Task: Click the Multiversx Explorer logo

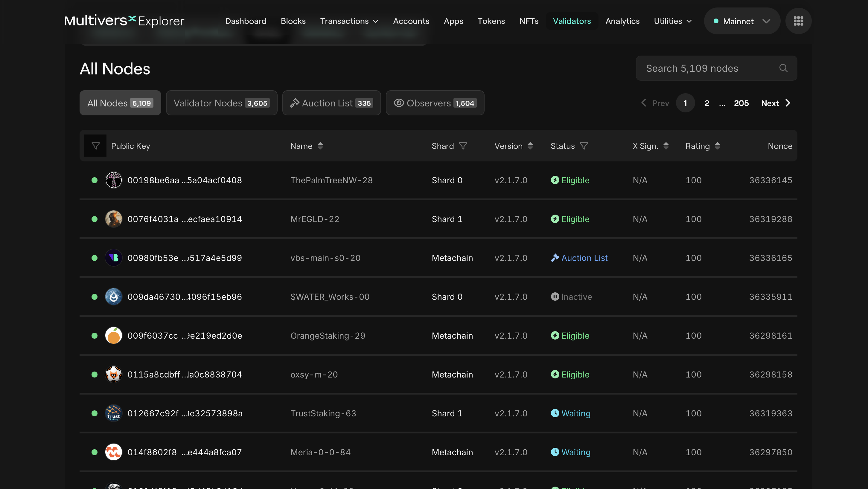Action: tap(124, 21)
